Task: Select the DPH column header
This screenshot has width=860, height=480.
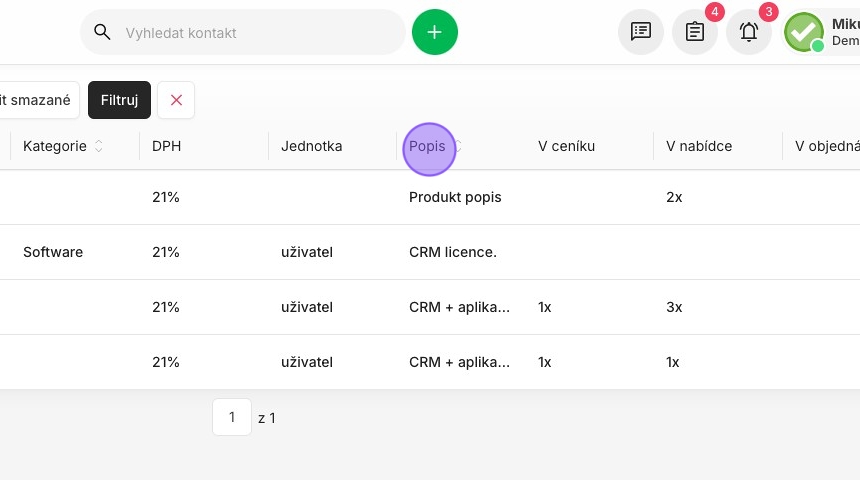Action: [166, 146]
